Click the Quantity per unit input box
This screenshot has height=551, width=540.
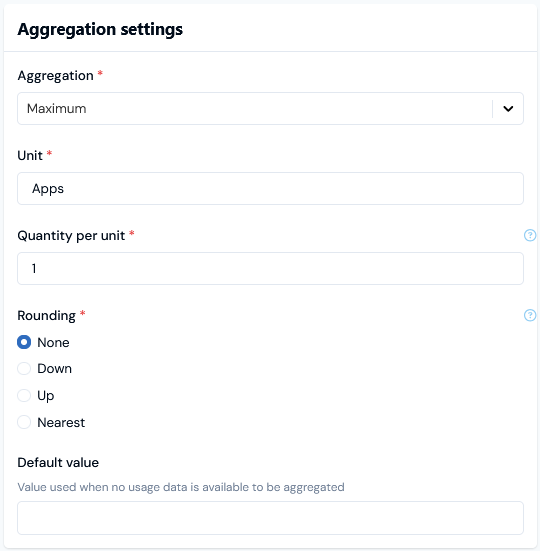click(x=270, y=268)
